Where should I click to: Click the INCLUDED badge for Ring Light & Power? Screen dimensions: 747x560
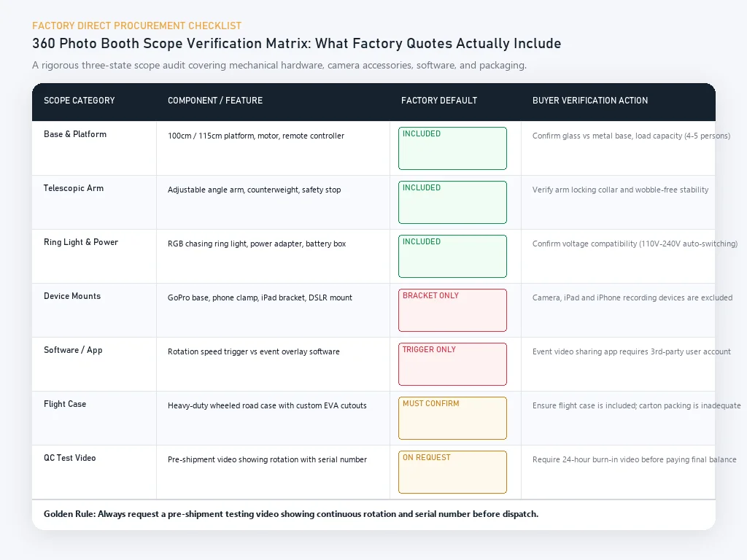[x=452, y=256]
